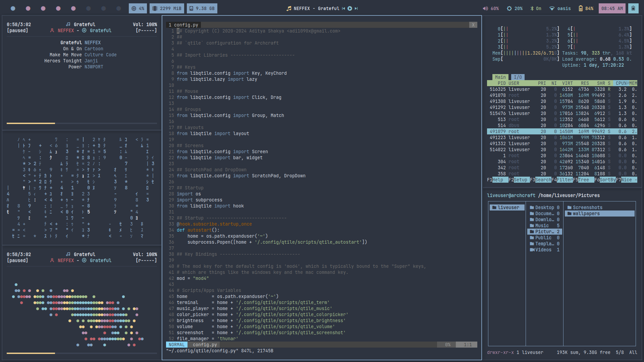The width and height of the screenshot is (644, 362).
Task: Click the music progress bar in top-left player
Action: click(x=82, y=123)
